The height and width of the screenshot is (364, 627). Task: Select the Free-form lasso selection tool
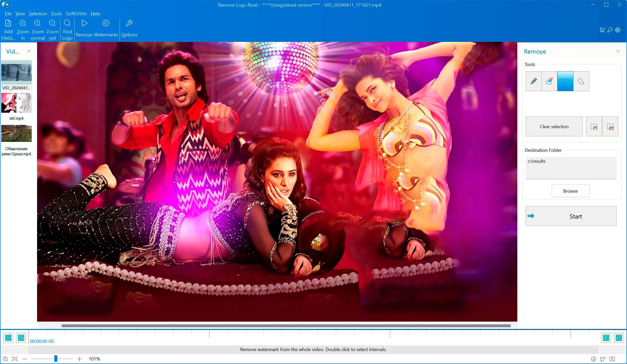point(581,81)
